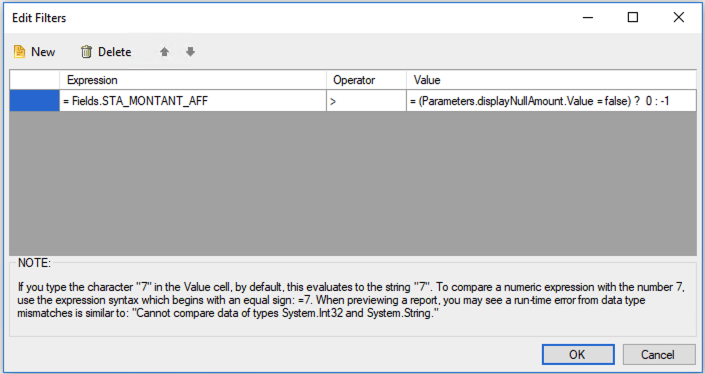Edit the displayNullAmount value cell
The height and width of the screenshot is (374, 705).
tap(551, 101)
